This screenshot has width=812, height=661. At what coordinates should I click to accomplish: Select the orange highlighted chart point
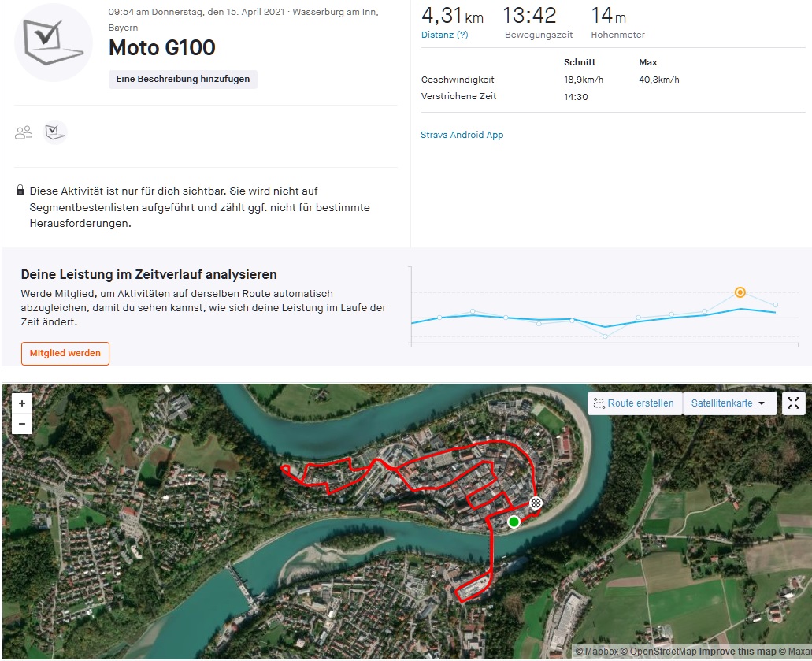point(740,292)
